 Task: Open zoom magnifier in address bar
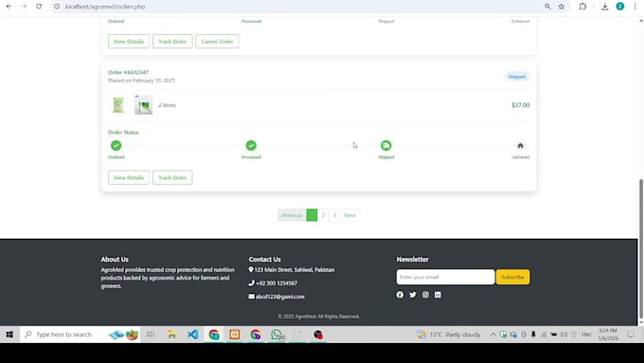click(x=547, y=7)
